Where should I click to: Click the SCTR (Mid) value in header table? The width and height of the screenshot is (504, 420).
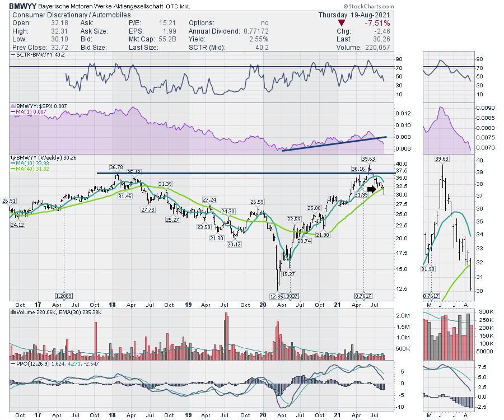pos(262,48)
